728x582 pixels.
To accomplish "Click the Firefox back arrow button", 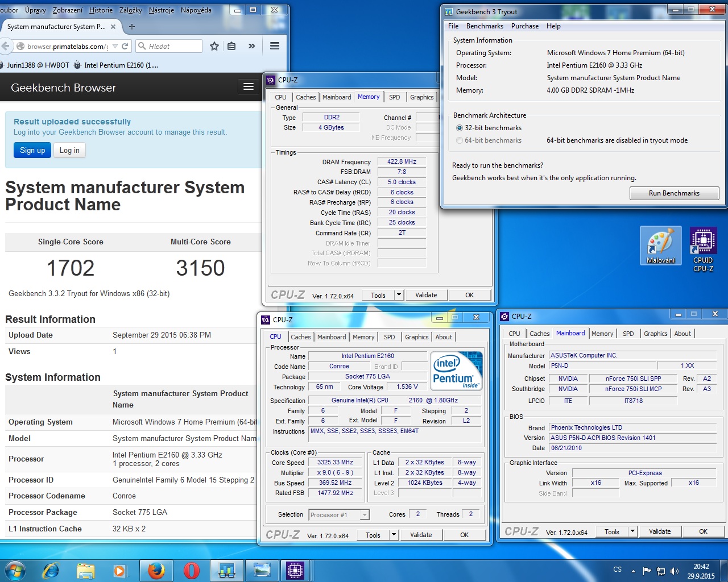I will 5,46.
